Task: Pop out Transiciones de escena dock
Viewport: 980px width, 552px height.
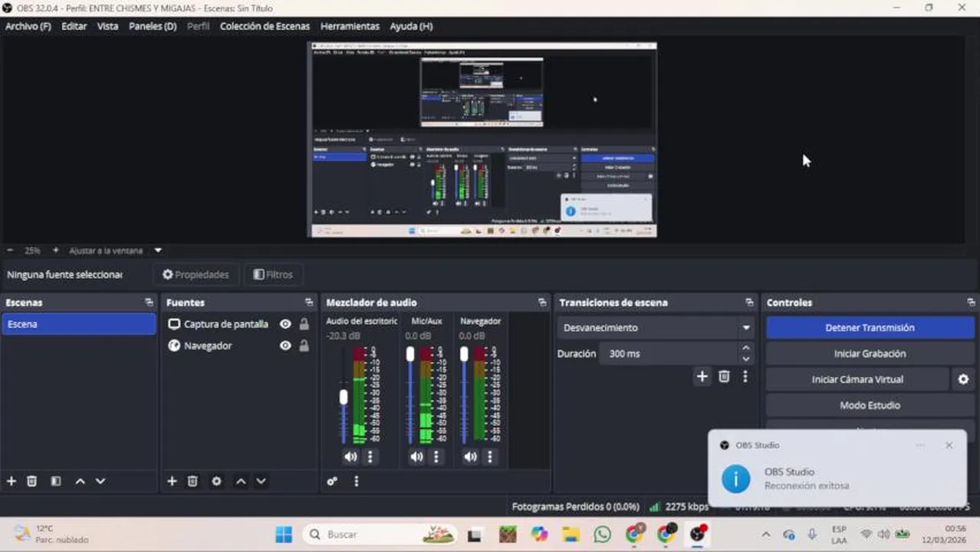Action: [x=749, y=303]
